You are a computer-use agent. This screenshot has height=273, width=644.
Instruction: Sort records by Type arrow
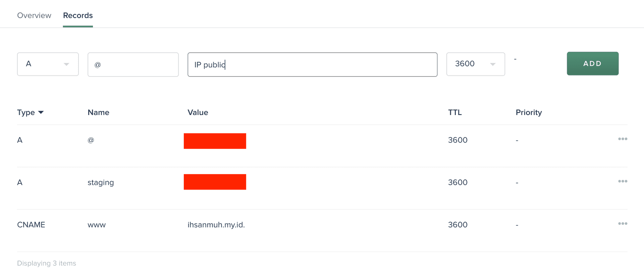pyautogui.click(x=41, y=112)
